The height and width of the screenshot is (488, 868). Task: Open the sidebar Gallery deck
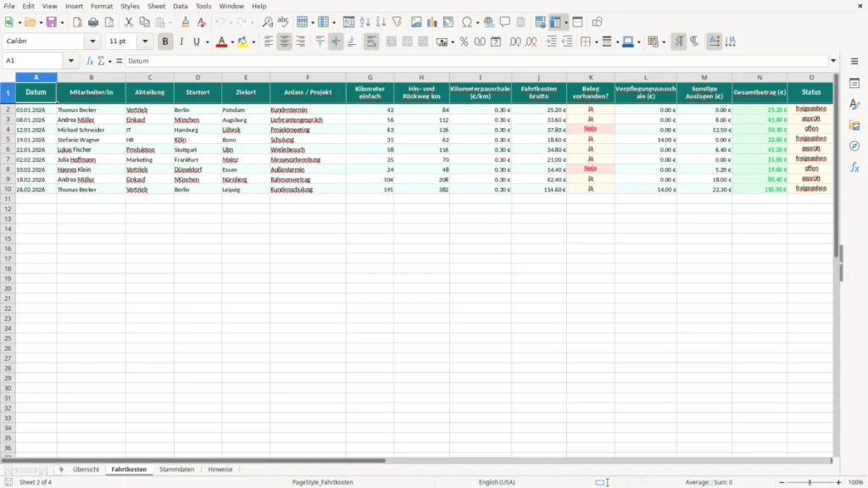854,125
